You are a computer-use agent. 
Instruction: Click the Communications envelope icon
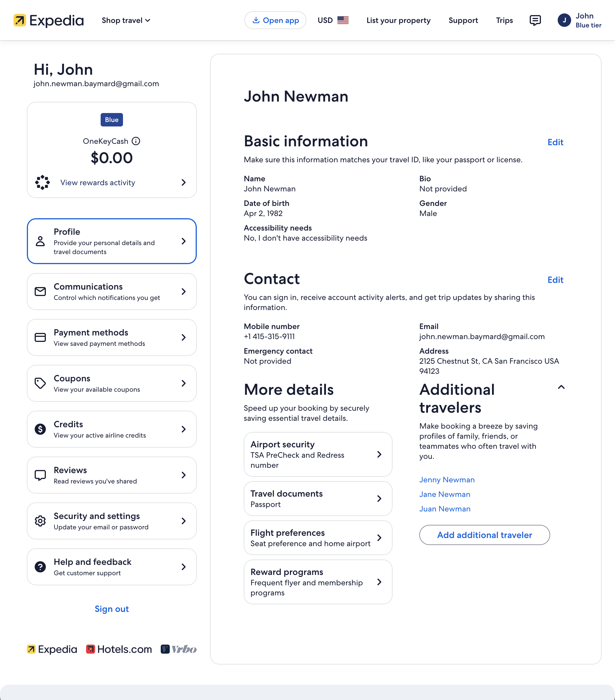tap(40, 292)
